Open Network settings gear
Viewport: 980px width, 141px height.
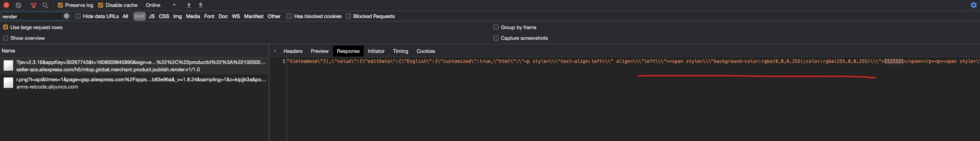973,5
